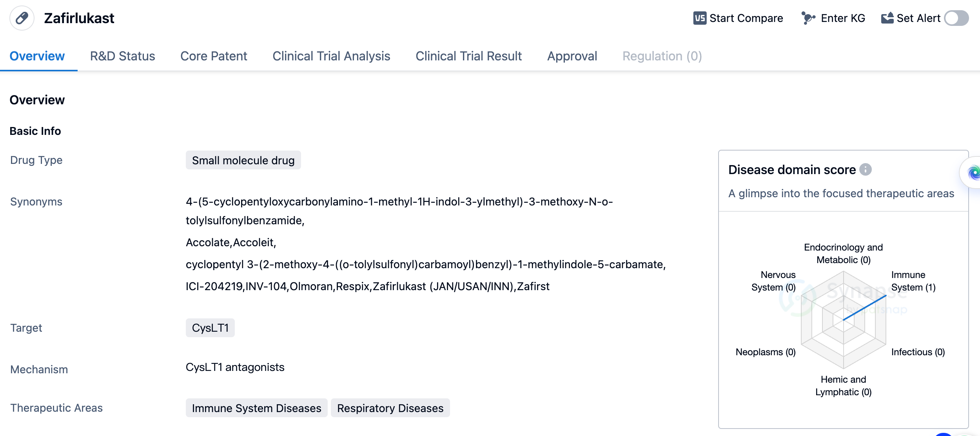The height and width of the screenshot is (436, 980).
Task: Click the blue line on radar chart
Action: (x=865, y=308)
